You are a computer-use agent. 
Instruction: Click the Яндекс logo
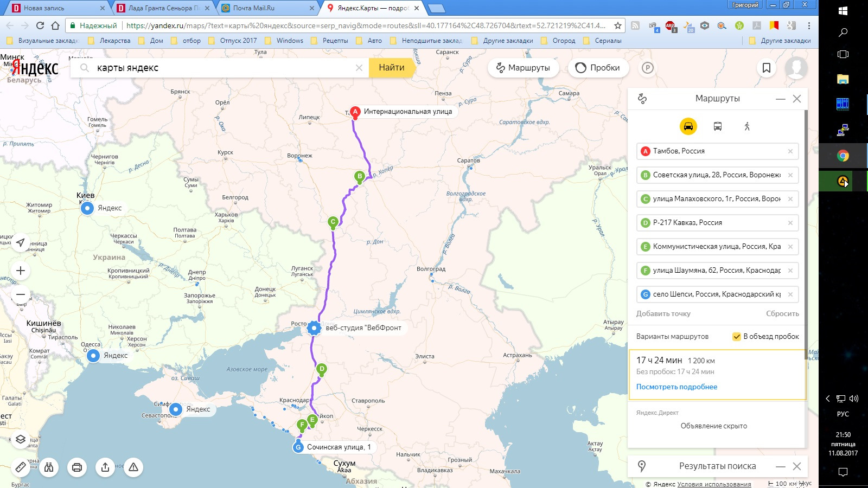point(36,68)
